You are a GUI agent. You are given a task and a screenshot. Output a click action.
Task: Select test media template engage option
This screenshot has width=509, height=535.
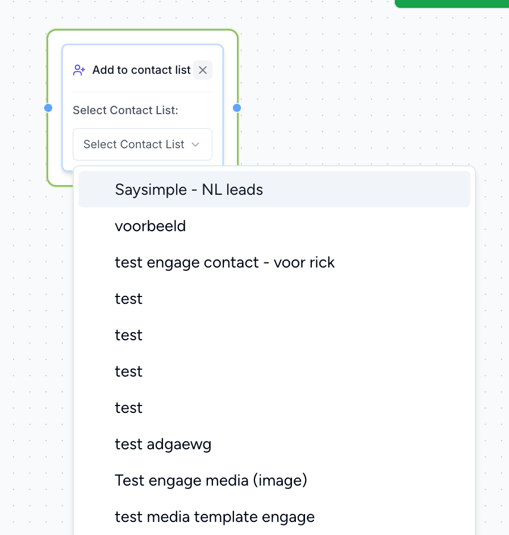point(274,517)
